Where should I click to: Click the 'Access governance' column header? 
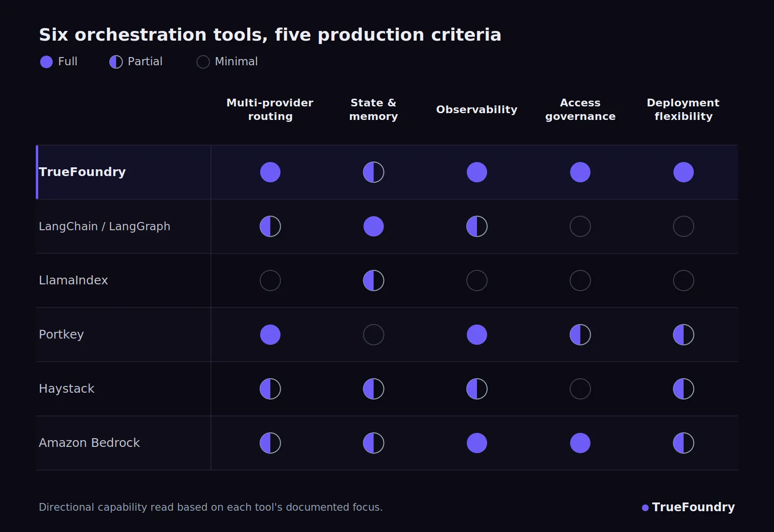(x=580, y=109)
